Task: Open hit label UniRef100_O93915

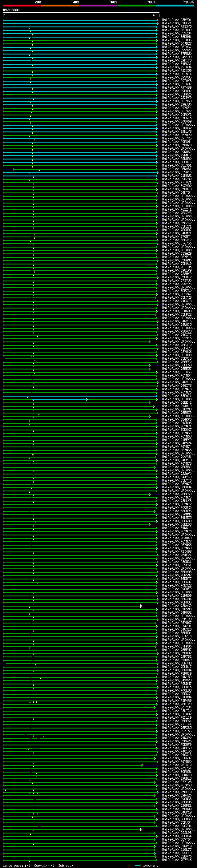Action: pyautogui.click(x=177, y=338)
